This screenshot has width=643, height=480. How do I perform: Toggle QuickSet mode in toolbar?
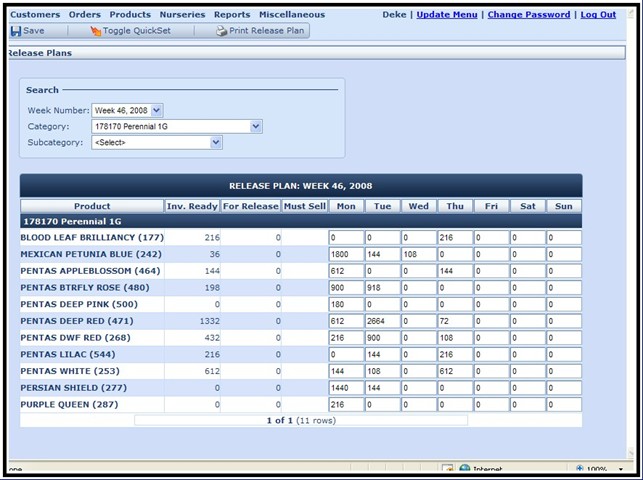(131, 31)
